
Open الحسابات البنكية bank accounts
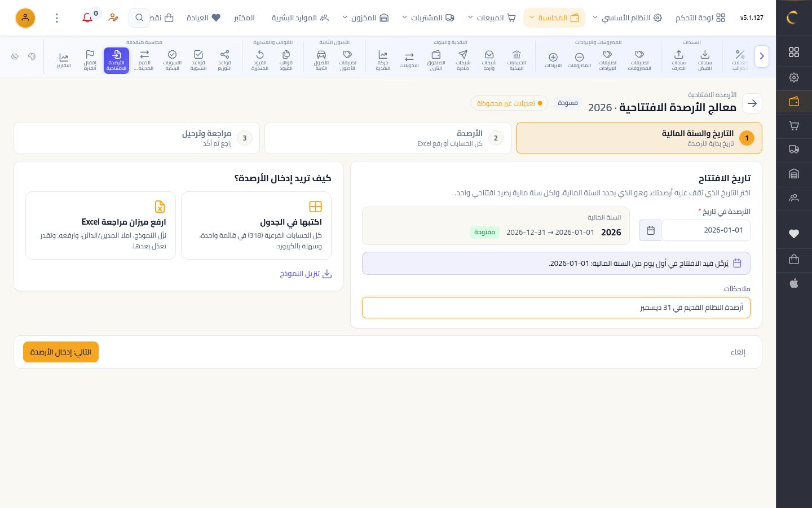pyautogui.click(x=517, y=60)
